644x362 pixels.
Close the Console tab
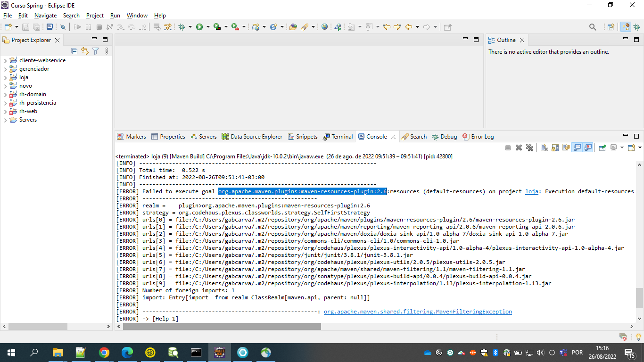[393, 137]
